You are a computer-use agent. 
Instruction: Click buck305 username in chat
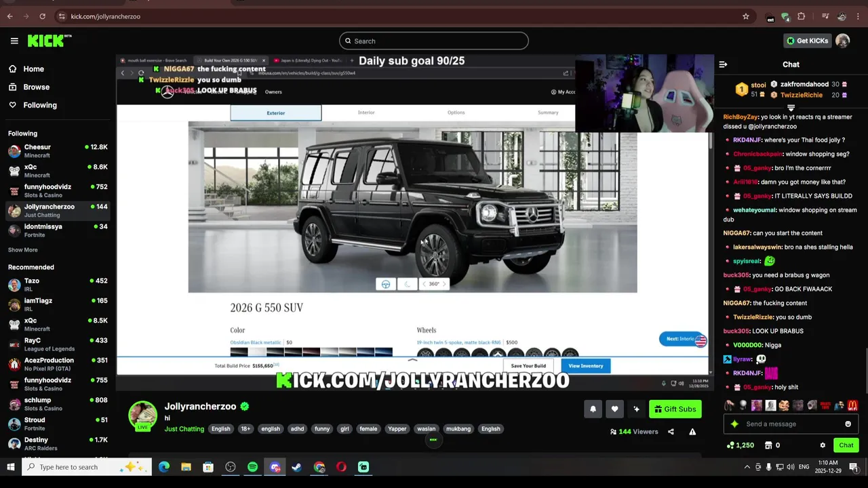736,275
